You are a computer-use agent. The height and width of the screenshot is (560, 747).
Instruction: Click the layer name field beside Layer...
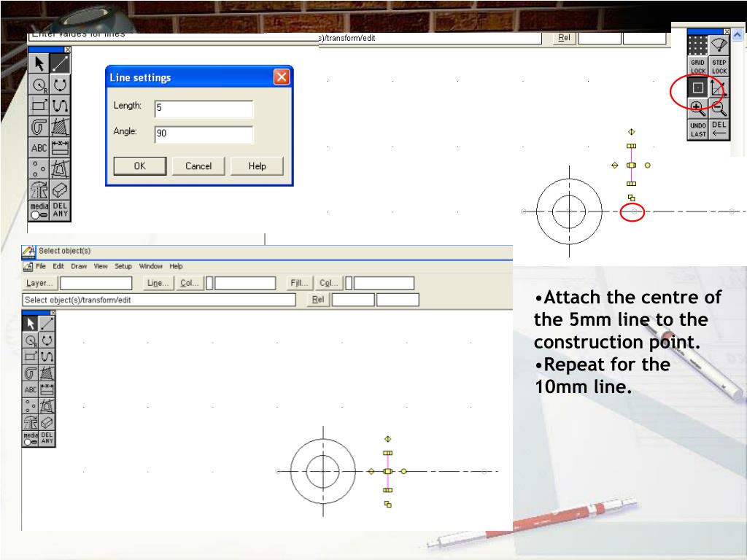(96, 283)
